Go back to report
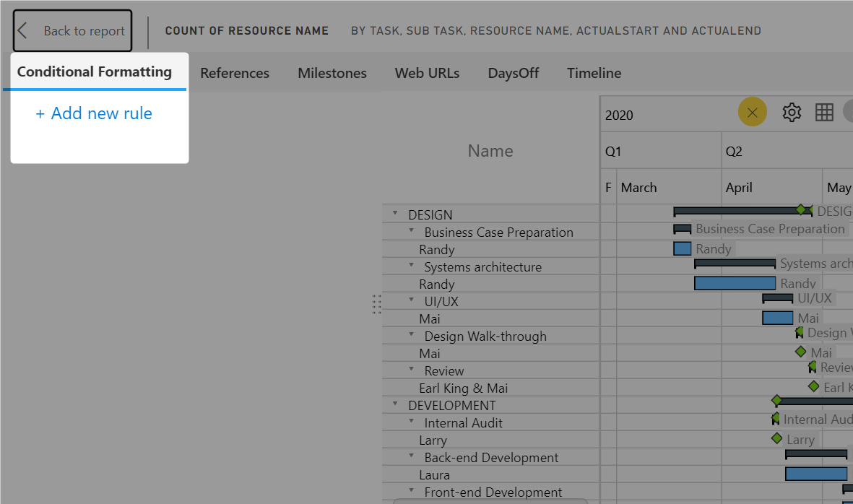Screen dimensions: 853x504 tap(73, 30)
